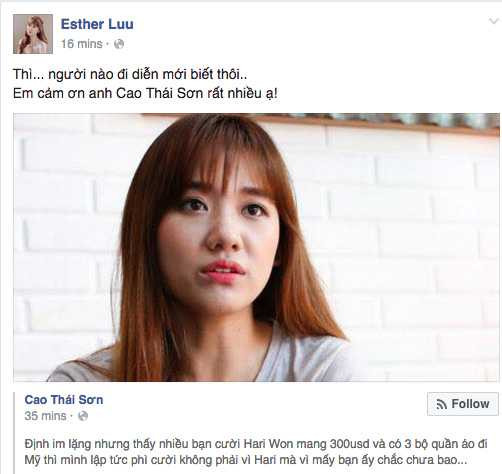The width and height of the screenshot is (502, 474).
Task: Open the 35 mins shared post timestamp
Action: [x=45, y=416]
